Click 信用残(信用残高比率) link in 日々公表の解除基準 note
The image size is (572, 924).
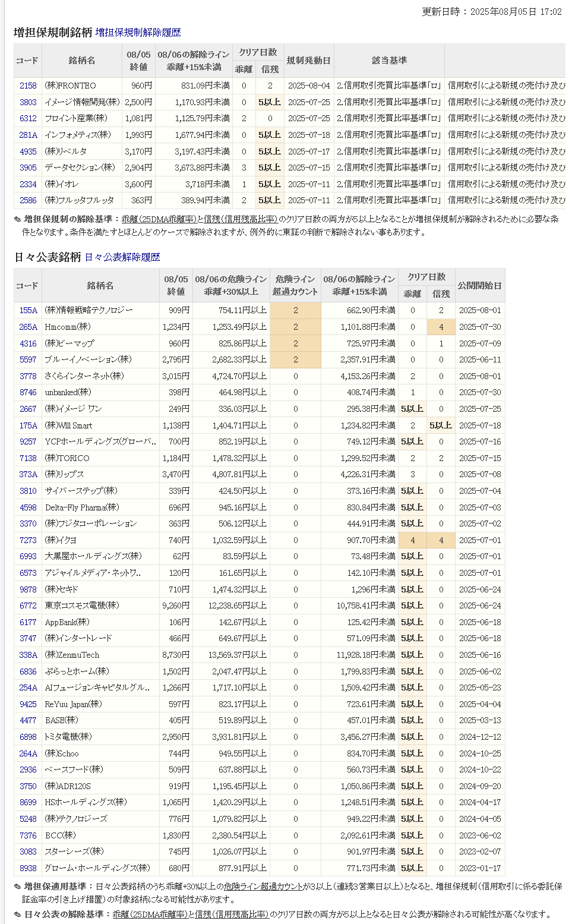coord(231,914)
